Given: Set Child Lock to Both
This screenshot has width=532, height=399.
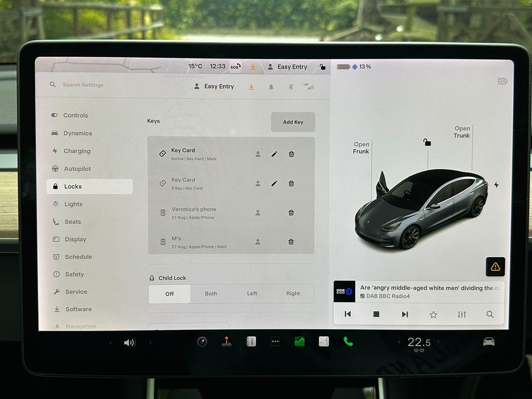Looking at the screenshot, I should click(x=211, y=294).
